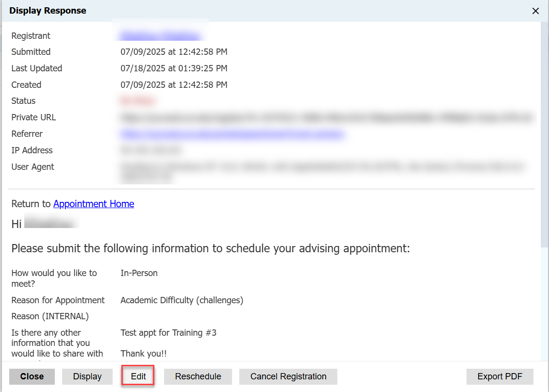
Task: Close the Display Response dialog with X
Action: (535, 11)
